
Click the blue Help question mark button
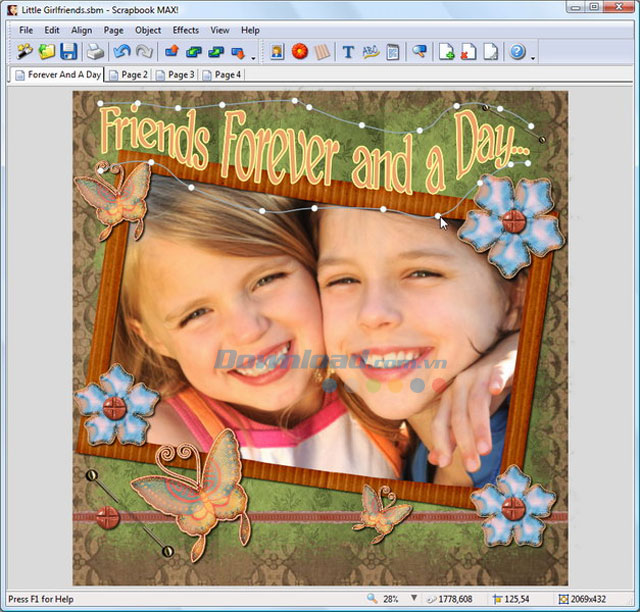(x=517, y=52)
